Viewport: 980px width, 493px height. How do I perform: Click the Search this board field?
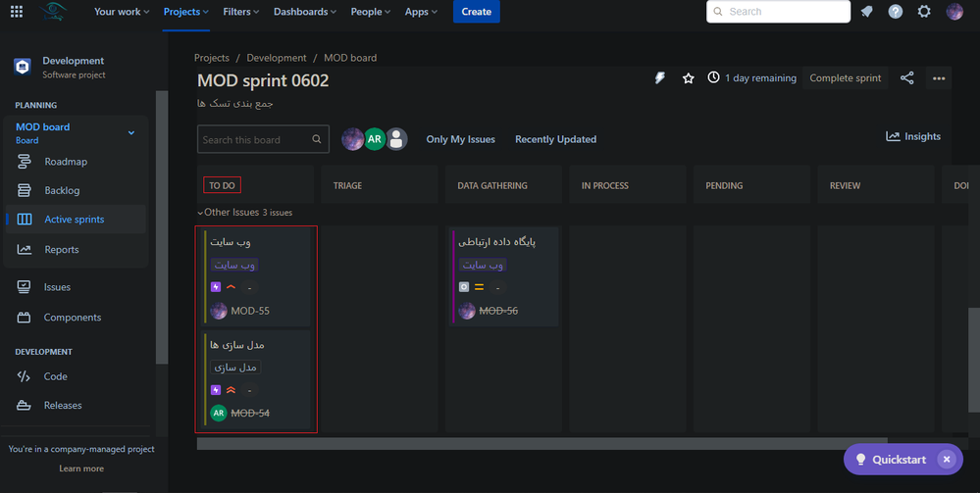tap(263, 139)
